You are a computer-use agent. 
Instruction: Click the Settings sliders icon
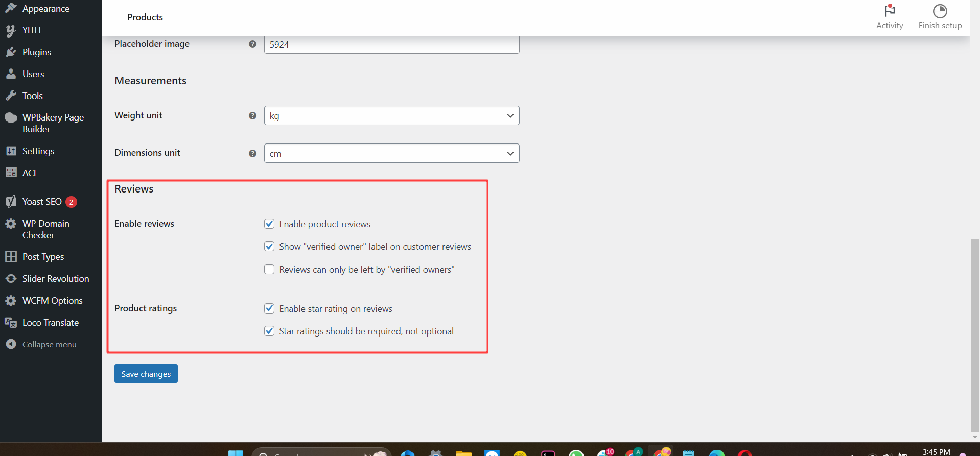point(11,151)
